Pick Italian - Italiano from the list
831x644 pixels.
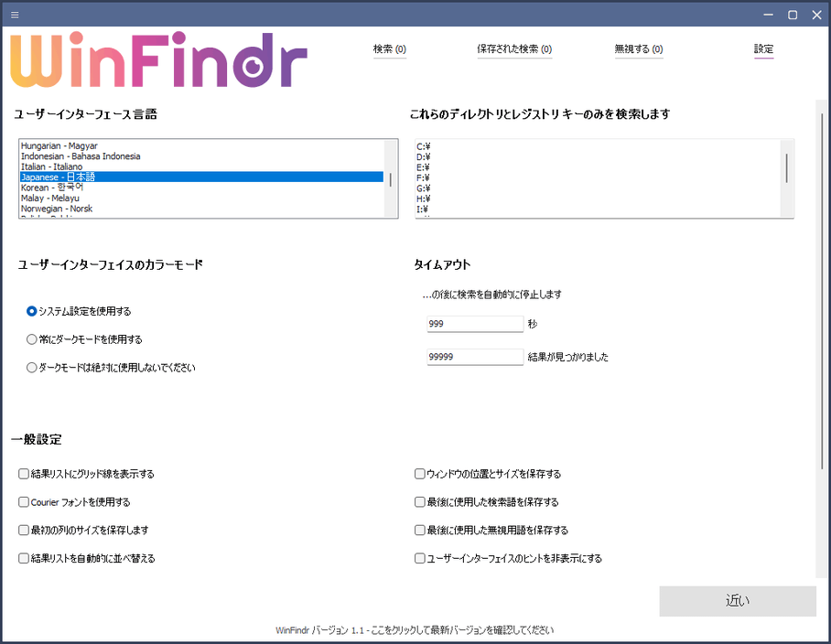201,166
